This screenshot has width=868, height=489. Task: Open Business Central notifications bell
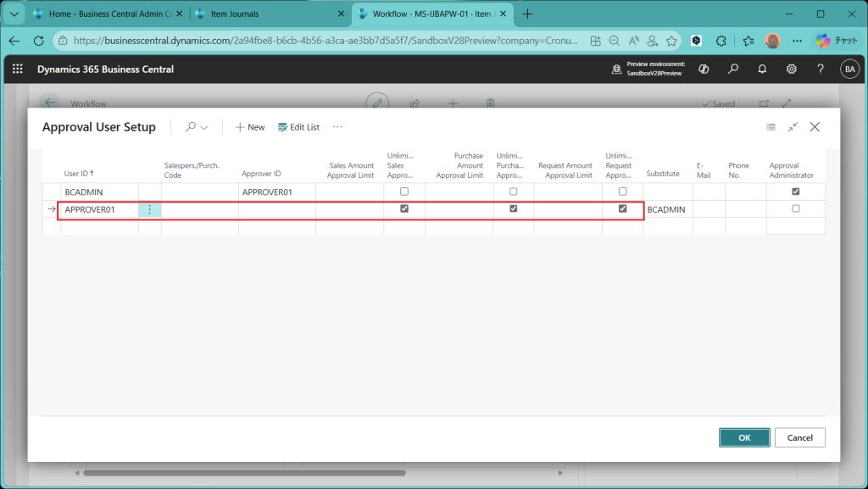coord(762,69)
